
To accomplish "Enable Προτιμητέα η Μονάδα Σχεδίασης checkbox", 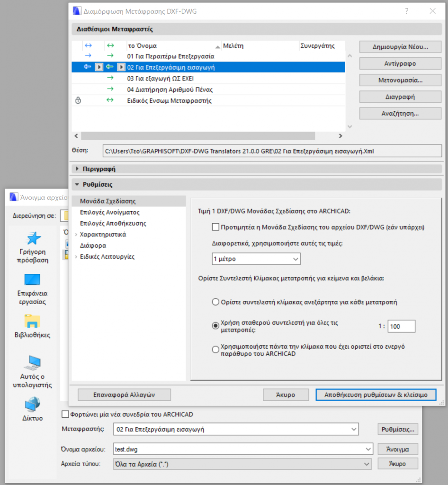I will pos(215,227).
